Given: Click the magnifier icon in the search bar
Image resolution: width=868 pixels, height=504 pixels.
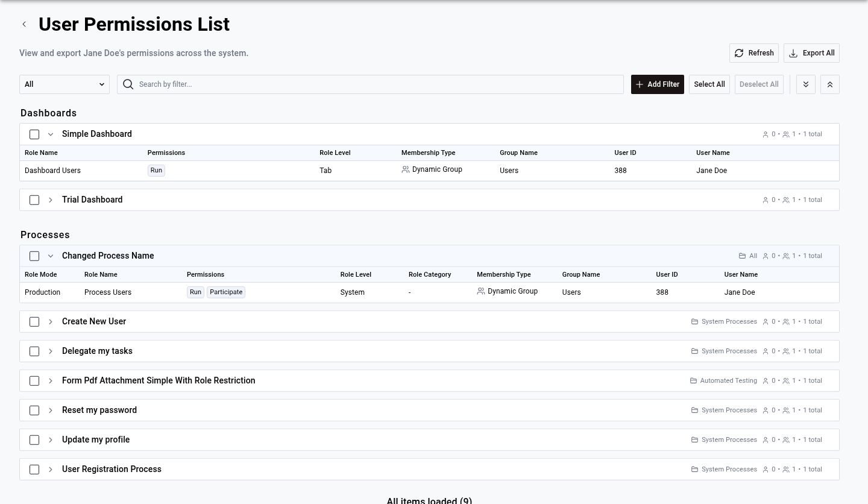Looking at the screenshot, I should 128,84.
